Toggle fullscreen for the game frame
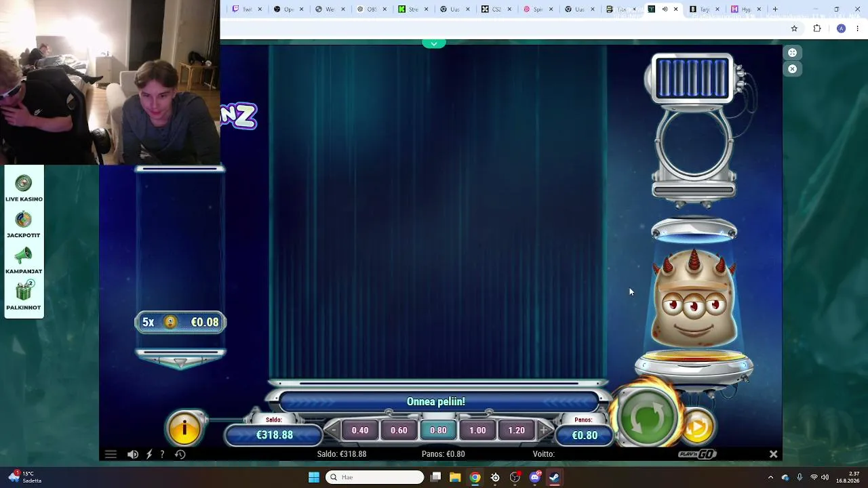Viewport: 868px width, 488px height. tap(792, 53)
